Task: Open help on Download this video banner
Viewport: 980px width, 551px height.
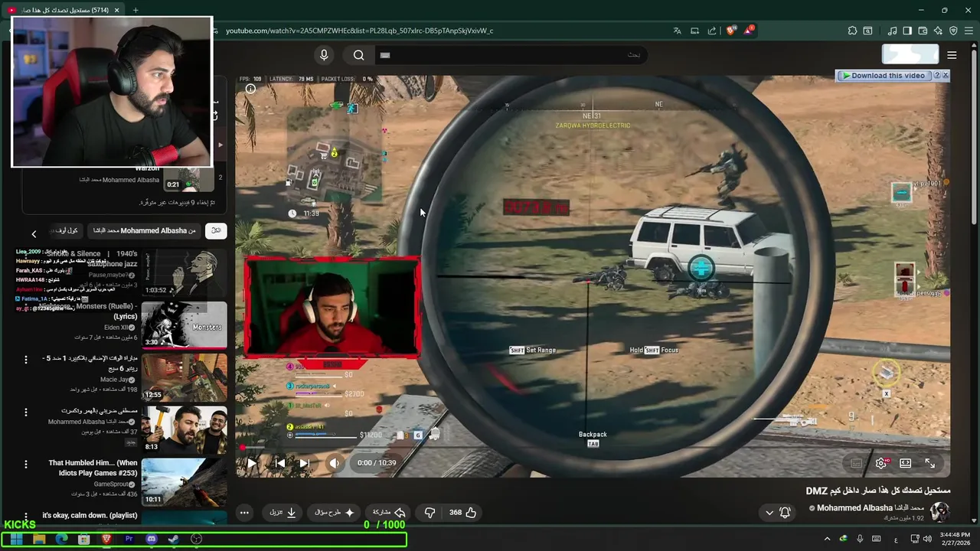Action: (x=936, y=76)
